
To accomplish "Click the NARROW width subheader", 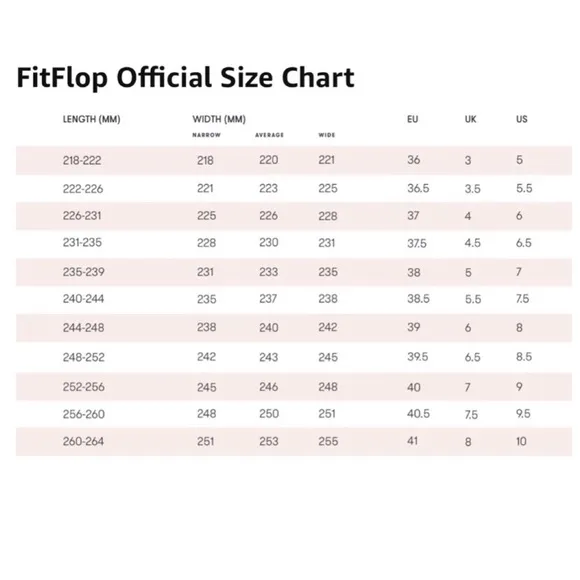I will click(206, 135).
